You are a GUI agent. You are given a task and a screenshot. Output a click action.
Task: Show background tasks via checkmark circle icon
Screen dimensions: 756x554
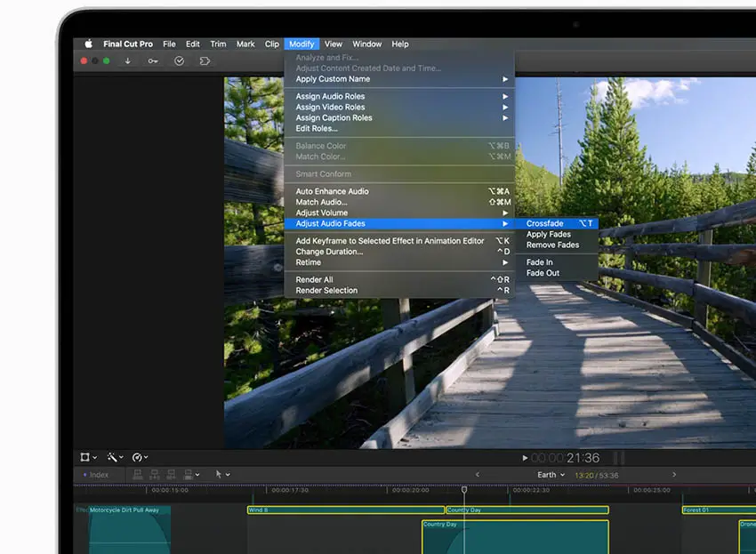tap(179, 61)
